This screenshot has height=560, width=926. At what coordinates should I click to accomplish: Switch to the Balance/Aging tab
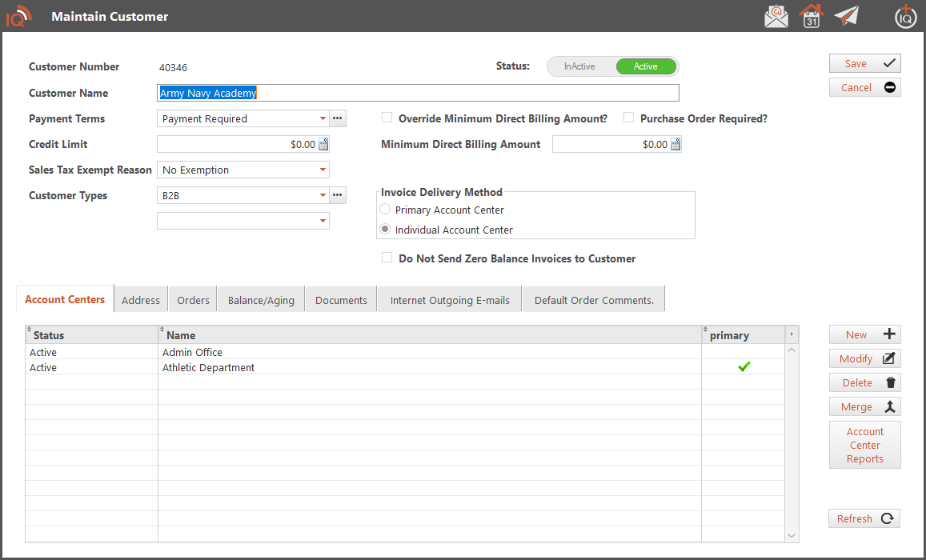click(261, 300)
